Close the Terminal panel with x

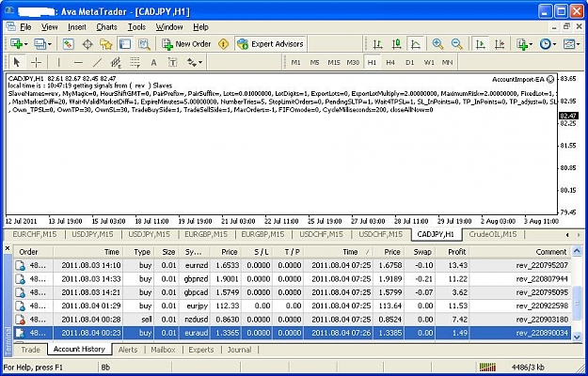[x=8, y=248]
